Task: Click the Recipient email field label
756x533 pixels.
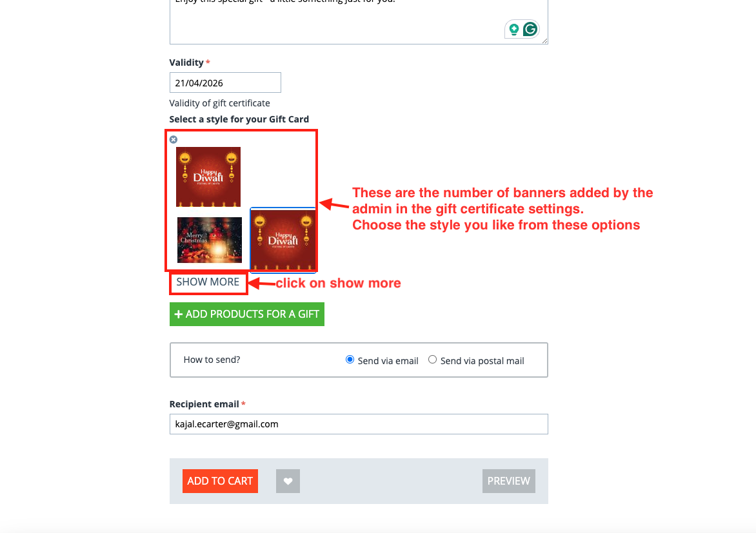Action: click(204, 404)
